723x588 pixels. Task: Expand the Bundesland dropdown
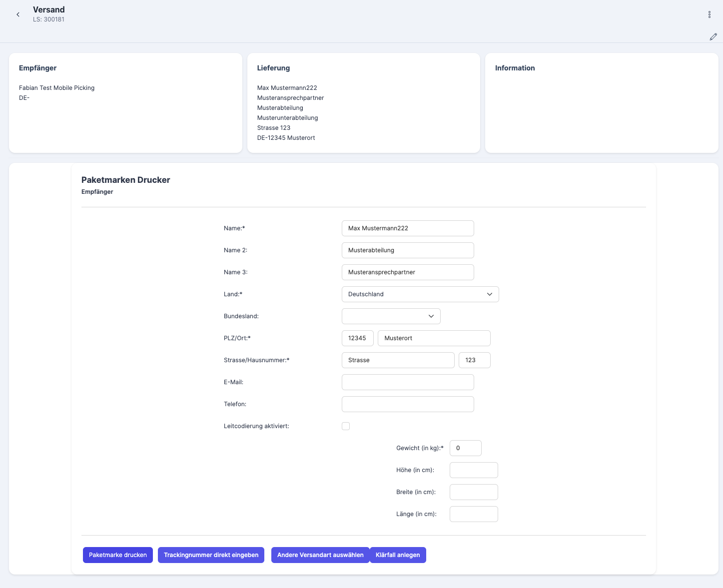[391, 316]
